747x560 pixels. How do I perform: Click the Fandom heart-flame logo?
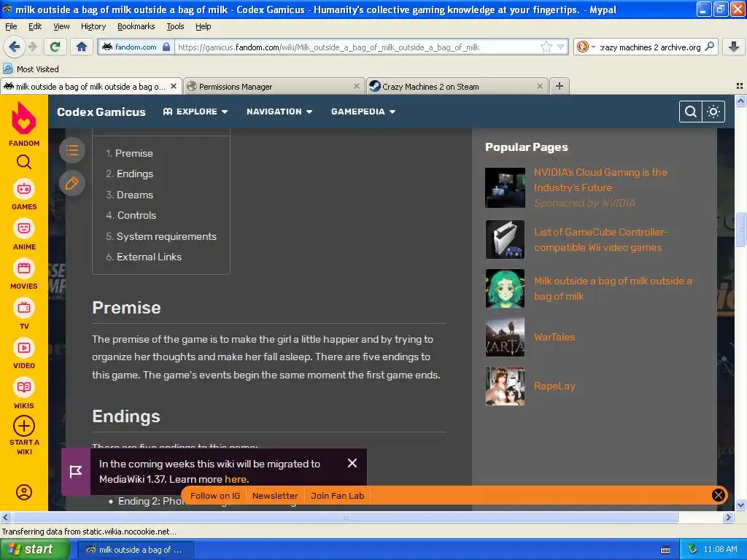[24, 118]
